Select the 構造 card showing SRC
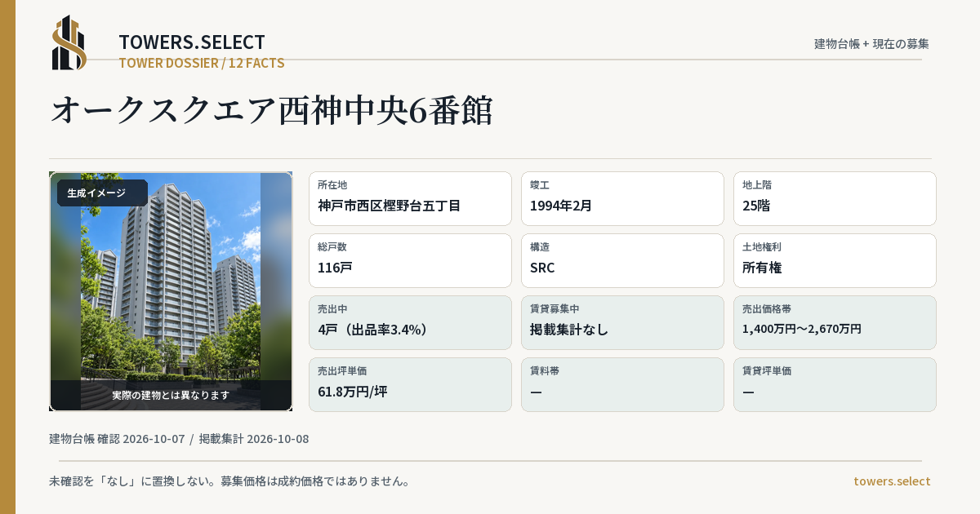 click(x=622, y=260)
